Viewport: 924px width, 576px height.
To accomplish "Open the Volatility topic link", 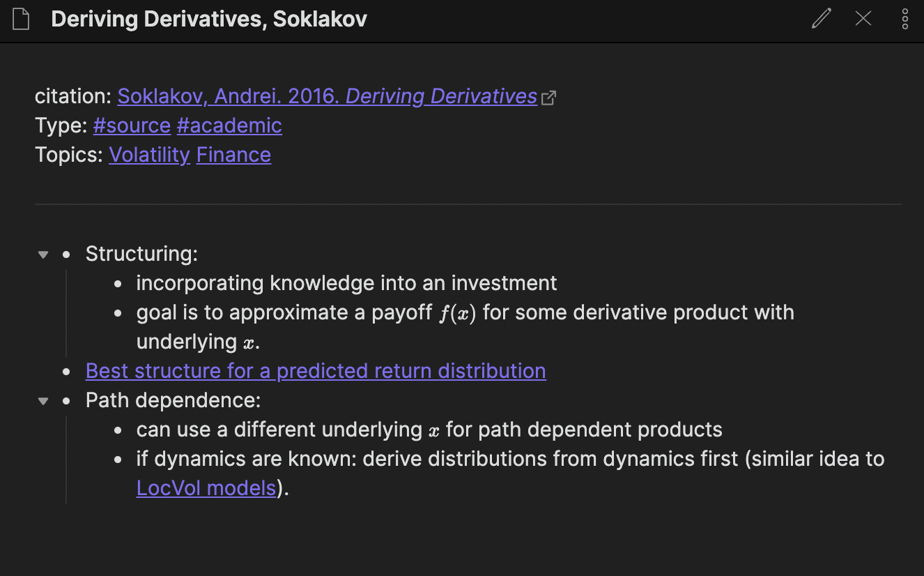I will (149, 155).
